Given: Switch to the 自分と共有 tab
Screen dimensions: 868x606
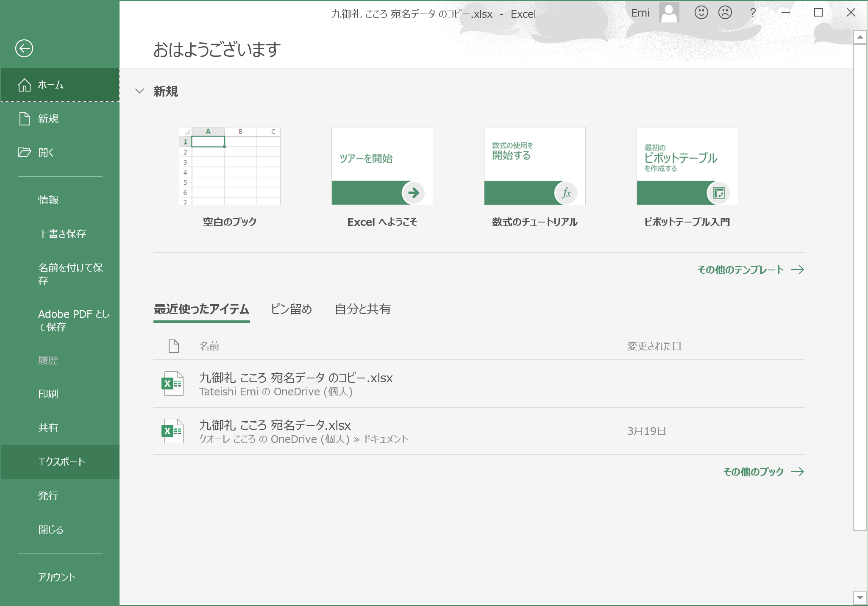Looking at the screenshot, I should (363, 309).
